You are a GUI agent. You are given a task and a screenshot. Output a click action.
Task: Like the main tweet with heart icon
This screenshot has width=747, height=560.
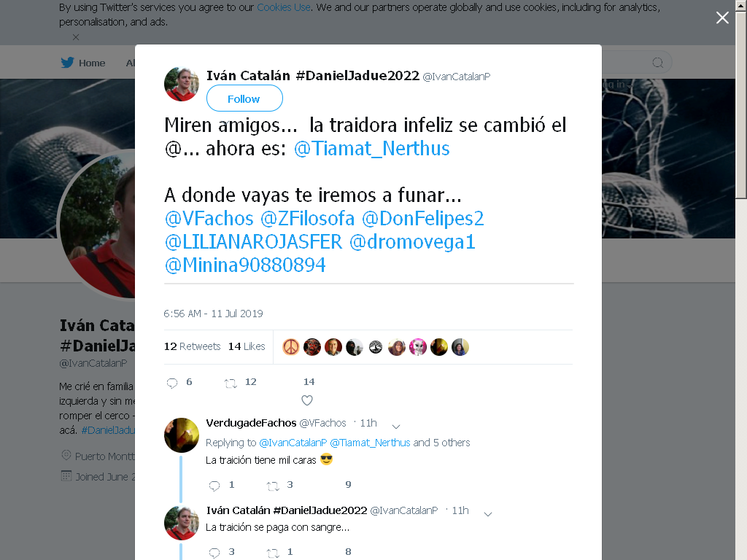coord(307,400)
